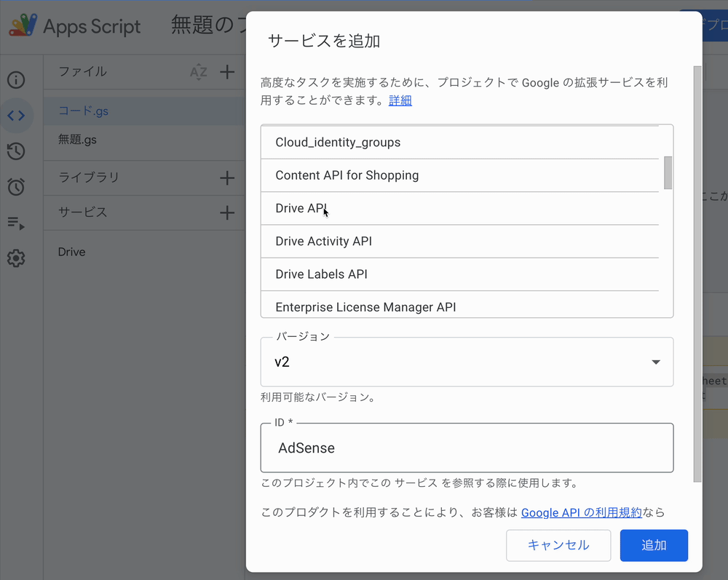This screenshot has width=728, height=580.
Task: Sort files alphabetically with AZ icon
Action: [x=199, y=72]
